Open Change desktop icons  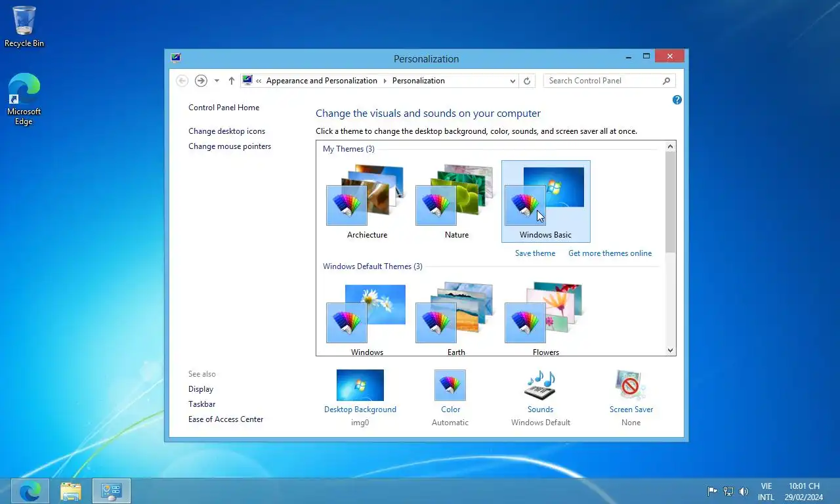(226, 131)
